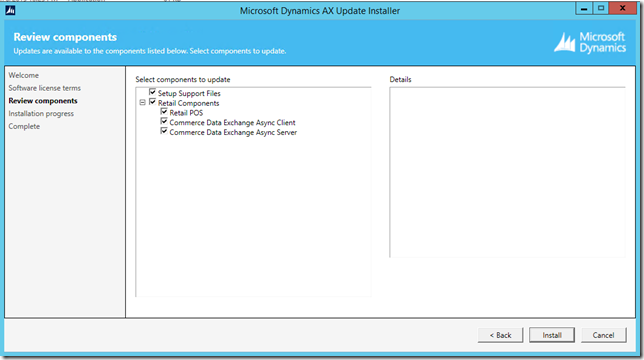Image resolution: width=644 pixels, height=360 pixels.
Task: Minimize the Update Installer window
Action: click(584, 8)
